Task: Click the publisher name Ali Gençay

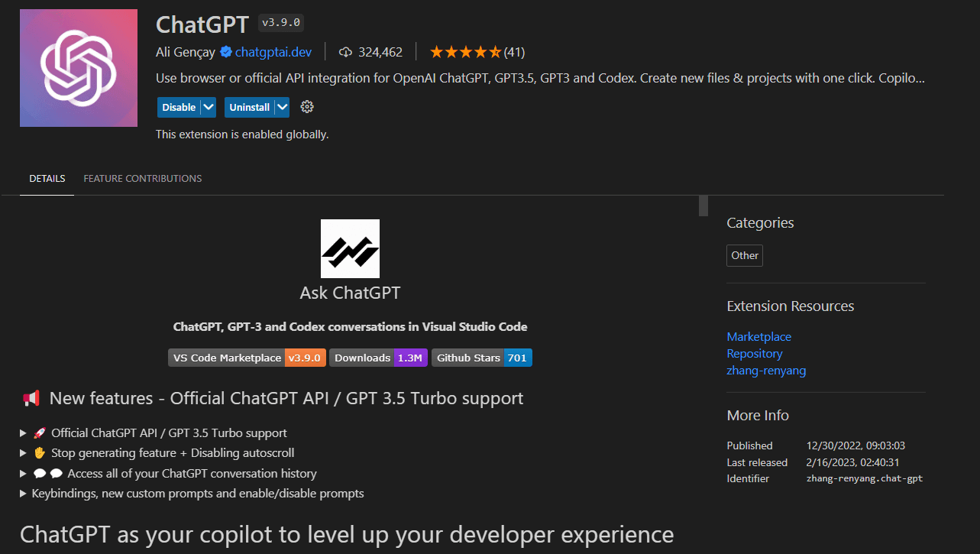Action: [x=186, y=52]
